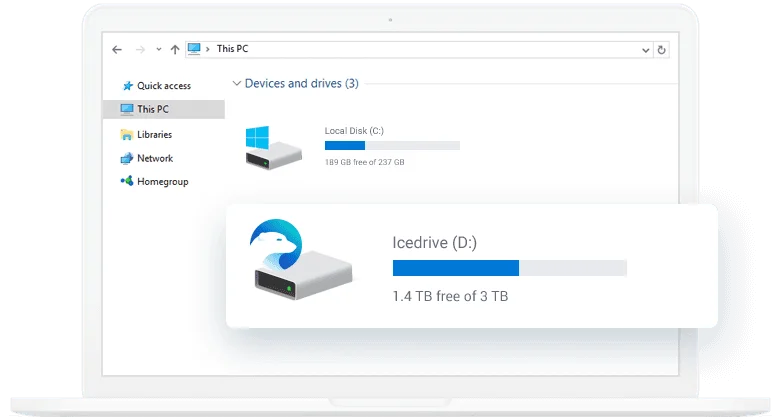772x417 pixels.
Task: Click the Quick access star icon
Action: click(x=128, y=86)
